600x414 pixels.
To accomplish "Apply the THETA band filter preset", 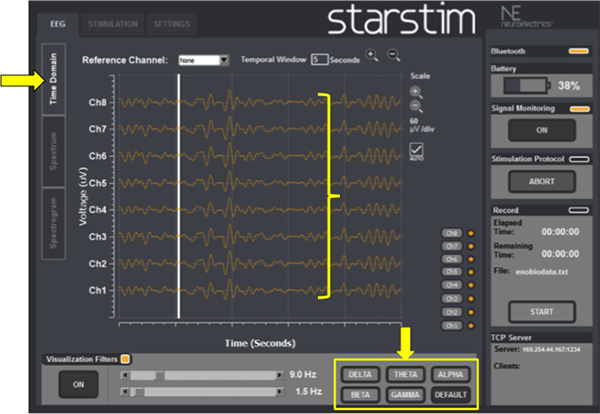I will click(407, 374).
